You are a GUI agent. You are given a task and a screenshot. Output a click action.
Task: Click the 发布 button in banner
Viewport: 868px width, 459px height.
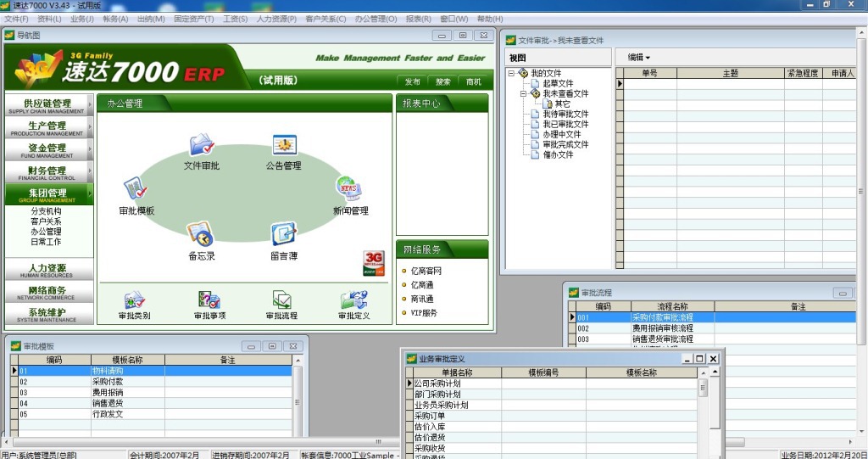[x=413, y=81]
